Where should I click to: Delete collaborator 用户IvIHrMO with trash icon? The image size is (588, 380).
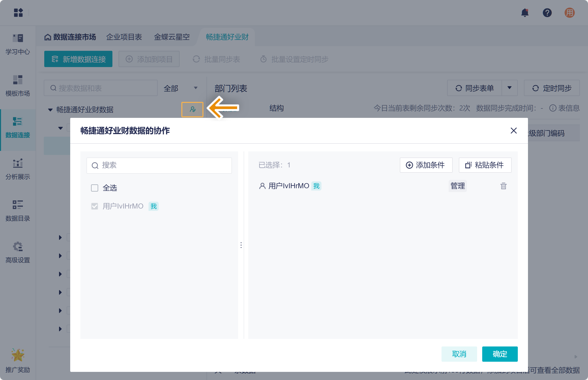coord(503,186)
